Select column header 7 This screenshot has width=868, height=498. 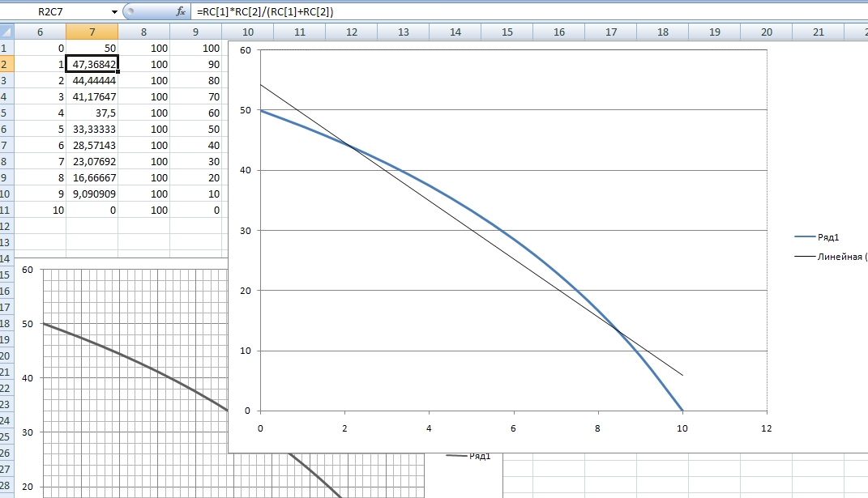click(x=92, y=32)
